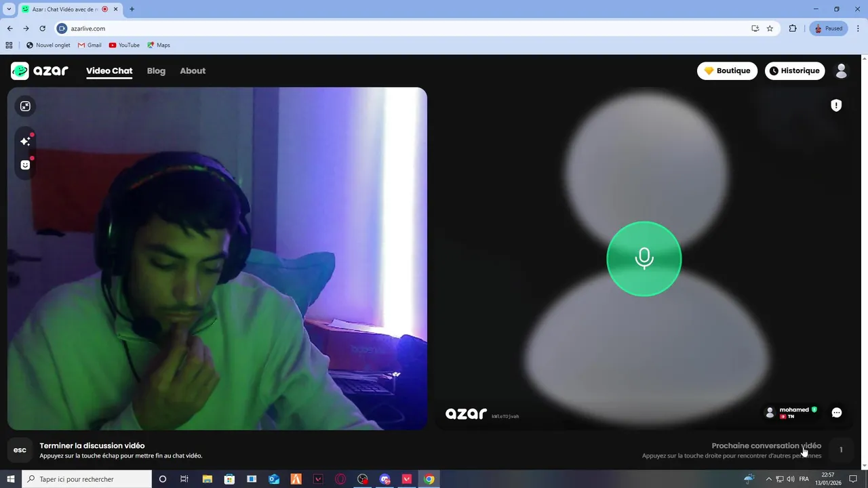
Task: Open the Nouvel onglet bookmark
Action: [x=48, y=45]
